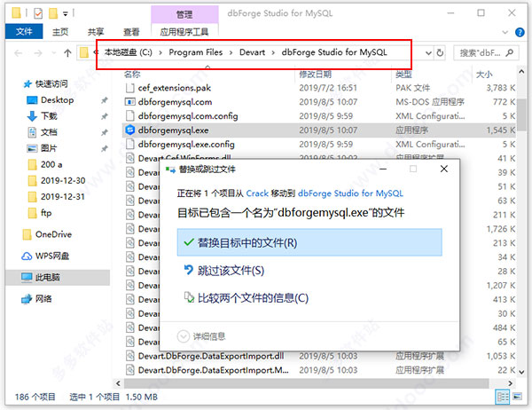Sort files by 名称 column
The width and height of the screenshot is (532, 410).
[132, 75]
